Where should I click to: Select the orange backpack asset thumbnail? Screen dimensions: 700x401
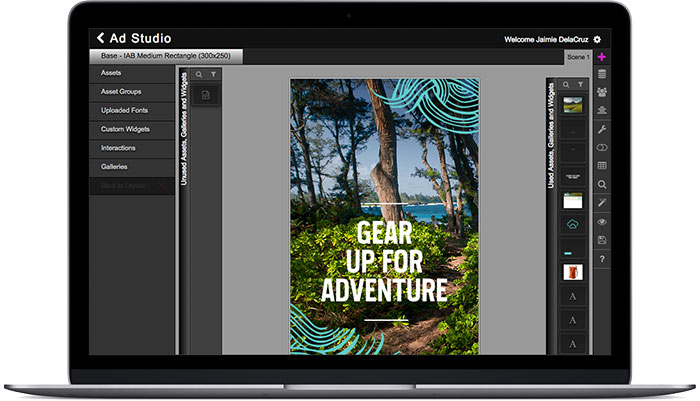click(x=571, y=271)
